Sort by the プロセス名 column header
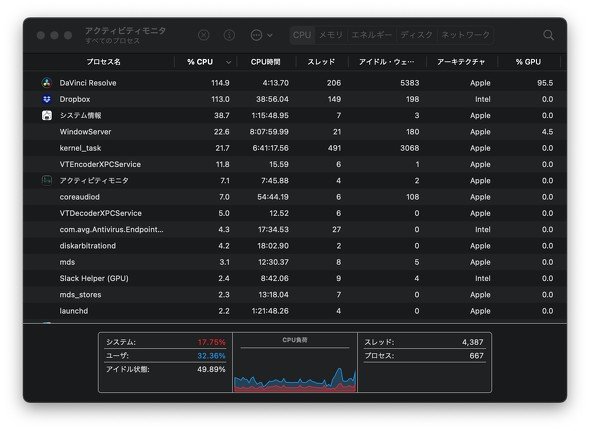The width and height of the screenshot is (590, 431). click(x=103, y=62)
